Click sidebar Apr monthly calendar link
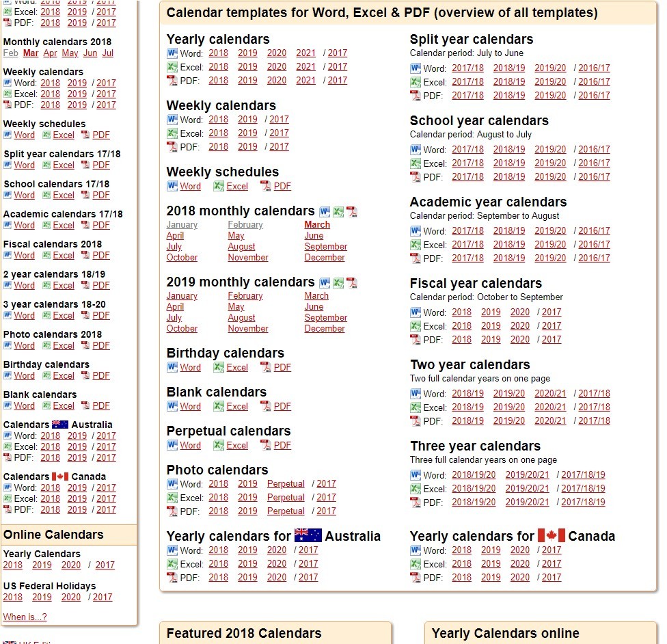This screenshot has height=644, width=667. point(50,53)
